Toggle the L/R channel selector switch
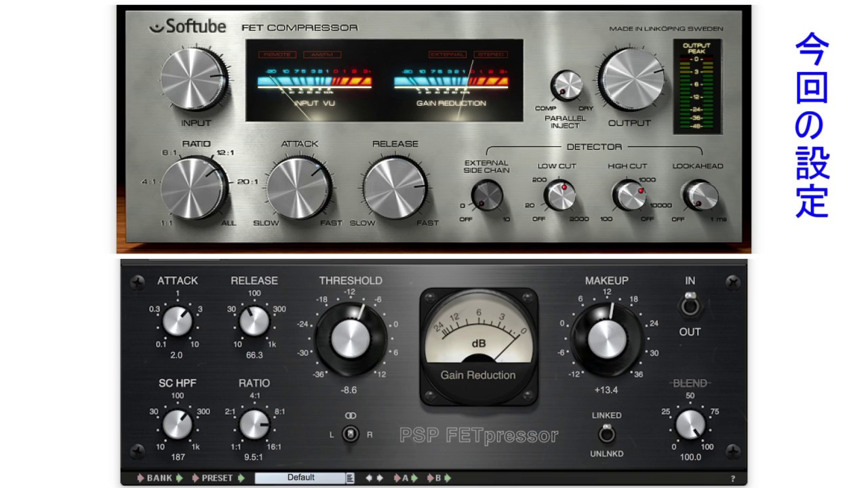Viewport: 868px width, 488px height. pos(350,434)
